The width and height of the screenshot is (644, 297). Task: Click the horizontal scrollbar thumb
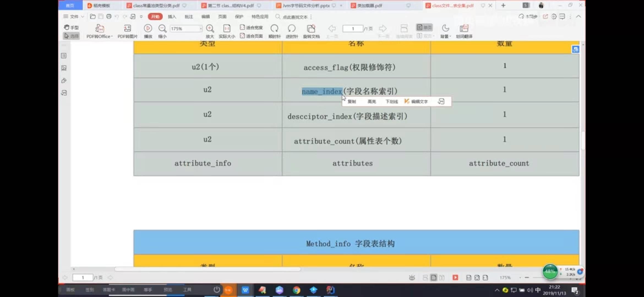pyautogui.click(x=208, y=269)
